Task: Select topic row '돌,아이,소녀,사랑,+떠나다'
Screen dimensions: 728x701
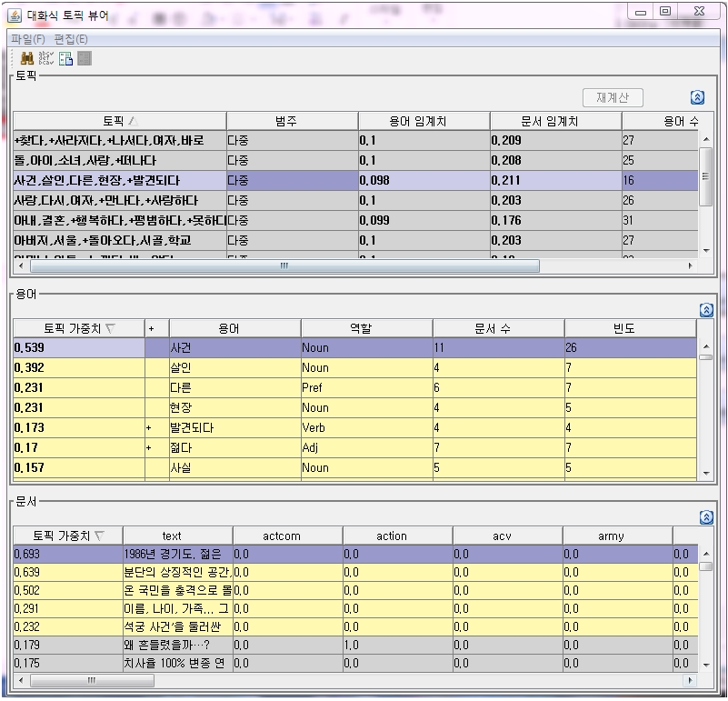Action: click(355, 160)
